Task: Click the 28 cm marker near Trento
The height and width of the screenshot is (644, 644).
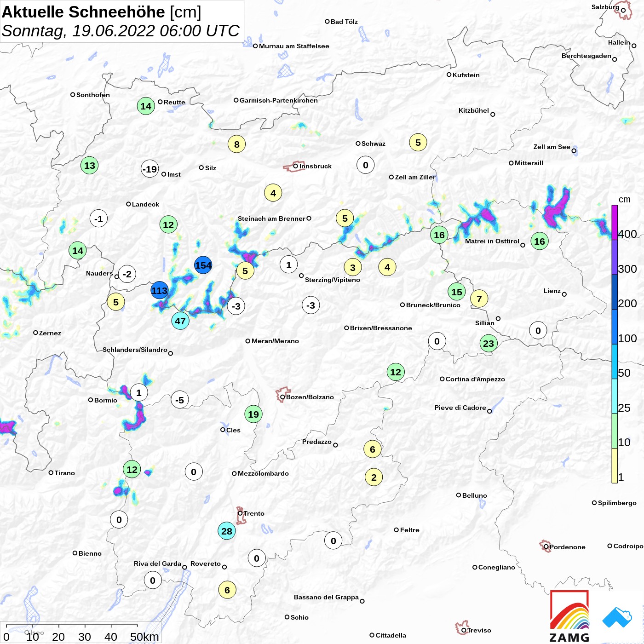Action: click(x=227, y=531)
